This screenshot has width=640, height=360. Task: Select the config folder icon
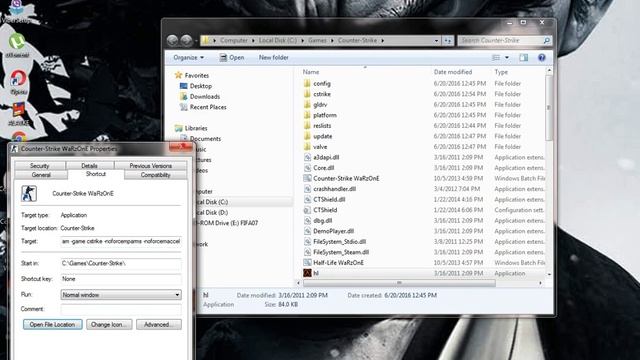307,83
